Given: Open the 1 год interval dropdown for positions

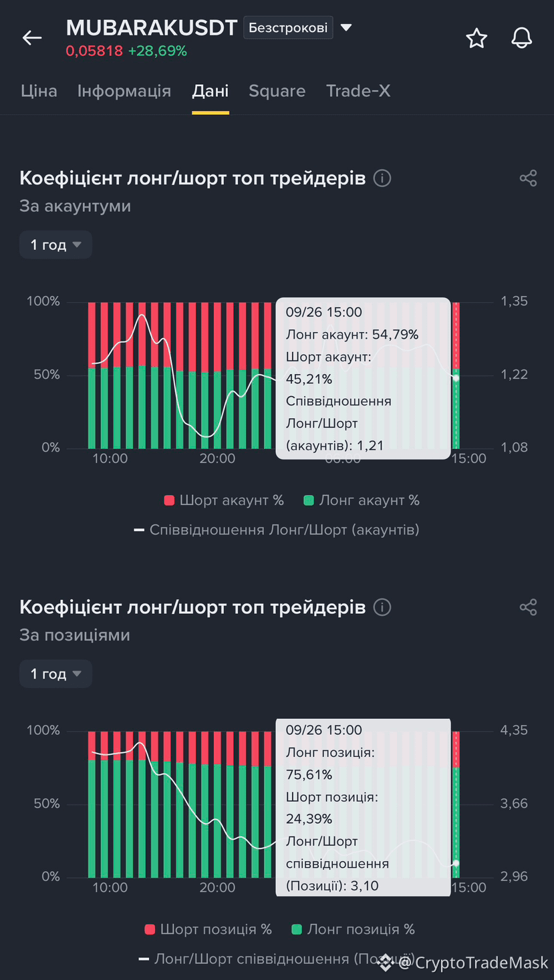Looking at the screenshot, I should (x=55, y=674).
